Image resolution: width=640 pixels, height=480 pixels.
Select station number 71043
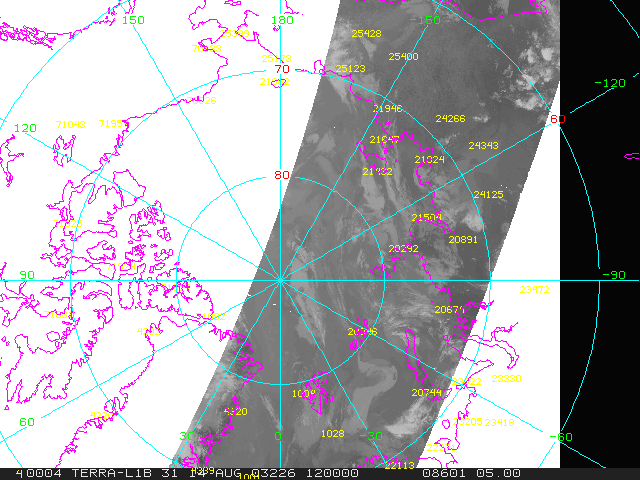click(x=71, y=124)
